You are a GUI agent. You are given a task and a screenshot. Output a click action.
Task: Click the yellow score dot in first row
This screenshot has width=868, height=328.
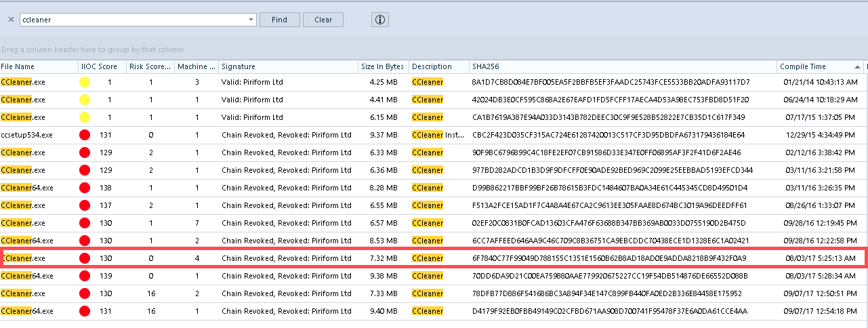point(85,82)
